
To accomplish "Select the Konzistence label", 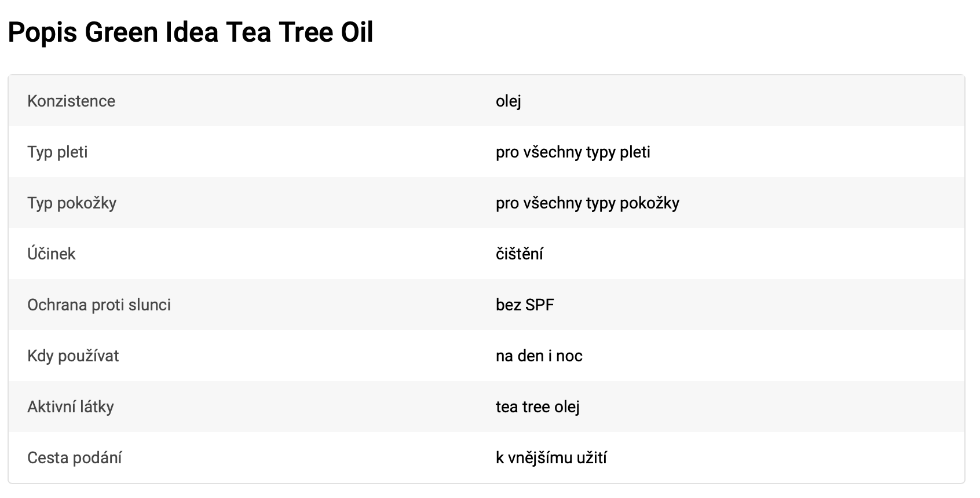I will click(x=71, y=101).
